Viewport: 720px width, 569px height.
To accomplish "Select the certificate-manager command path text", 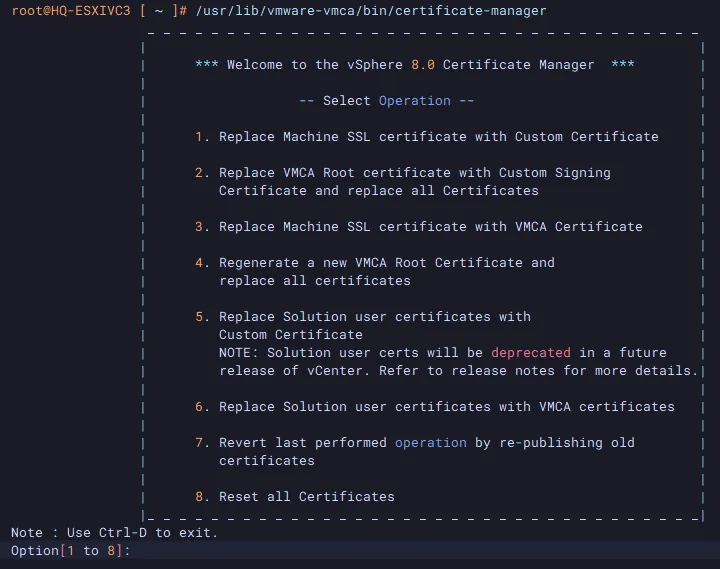I will [371, 11].
